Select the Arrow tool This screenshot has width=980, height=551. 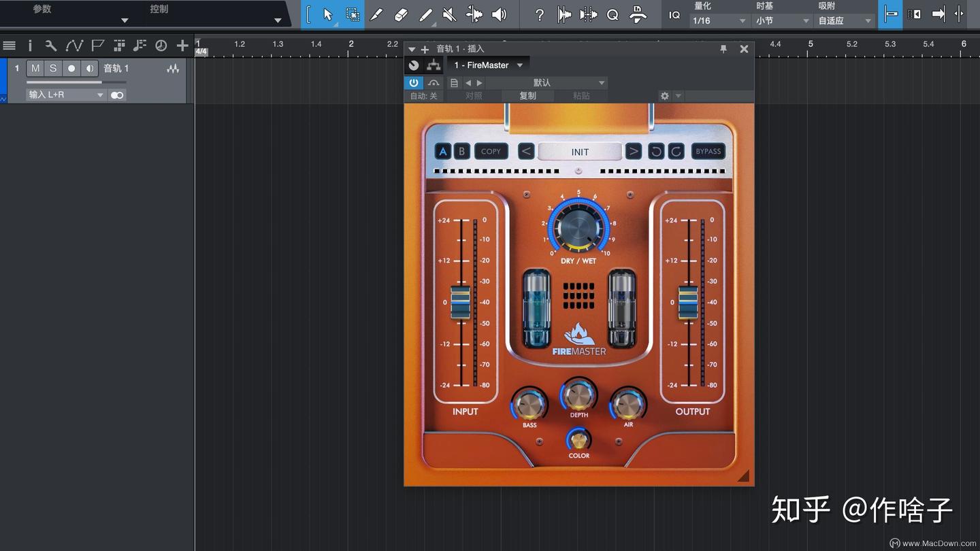click(x=327, y=14)
